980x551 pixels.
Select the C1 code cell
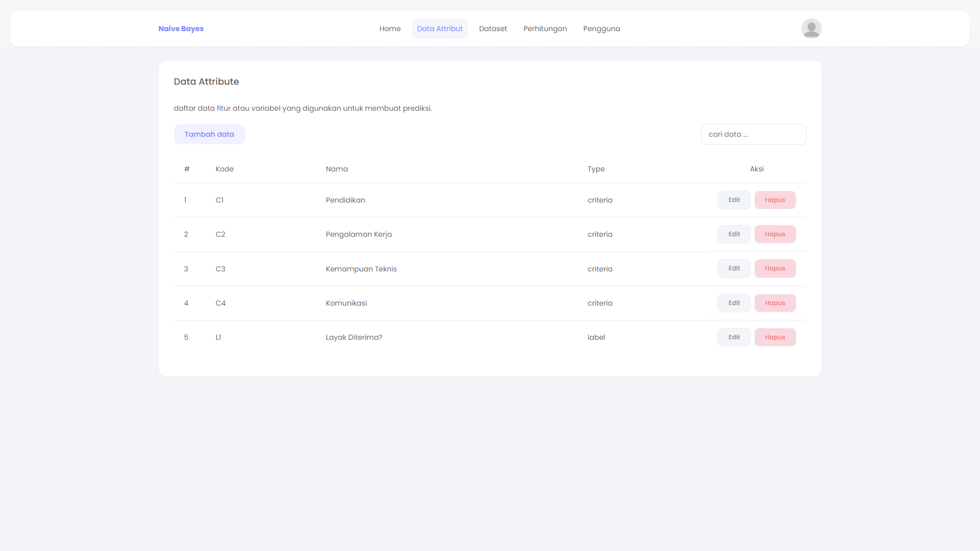click(x=219, y=200)
